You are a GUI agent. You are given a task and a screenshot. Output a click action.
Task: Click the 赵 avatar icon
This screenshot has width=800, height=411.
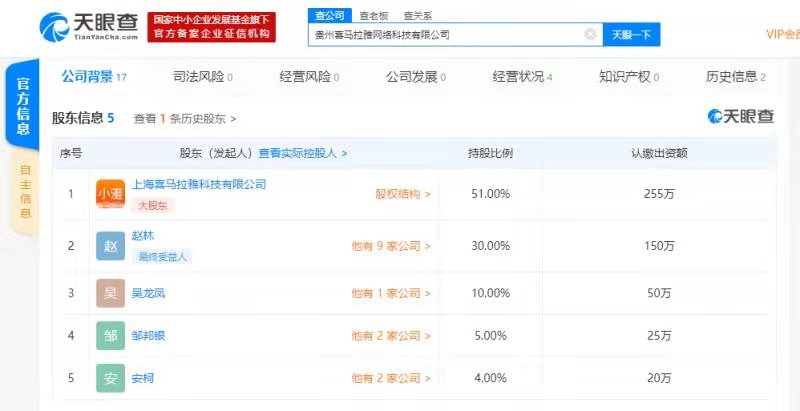click(x=110, y=245)
